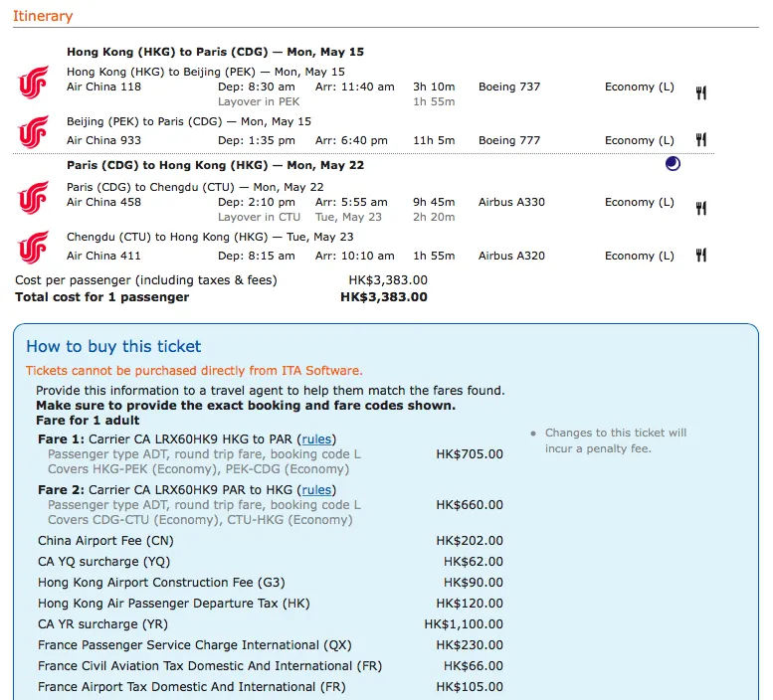Click the Air China 458 flight number
The image size is (773, 700).
pyautogui.click(x=104, y=202)
